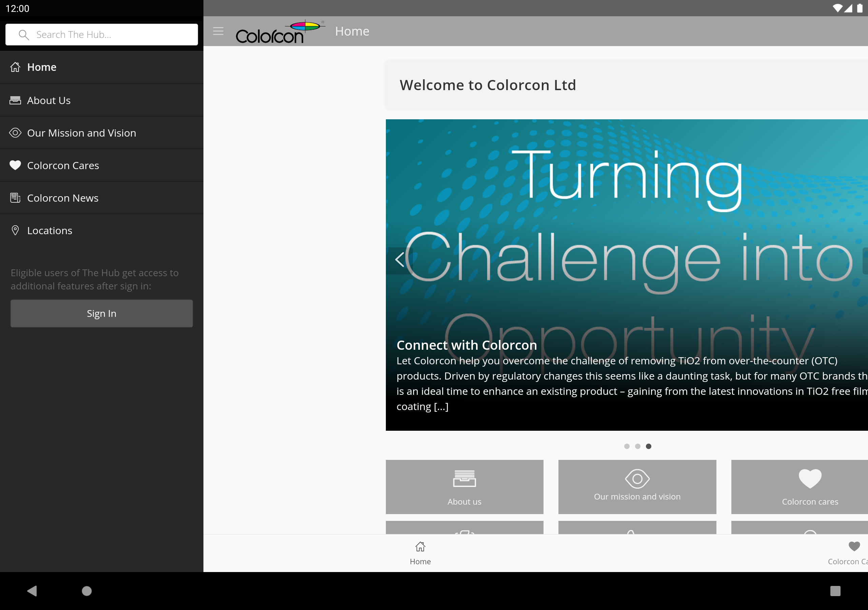
Task: Open the About us tile
Action: pos(464,487)
